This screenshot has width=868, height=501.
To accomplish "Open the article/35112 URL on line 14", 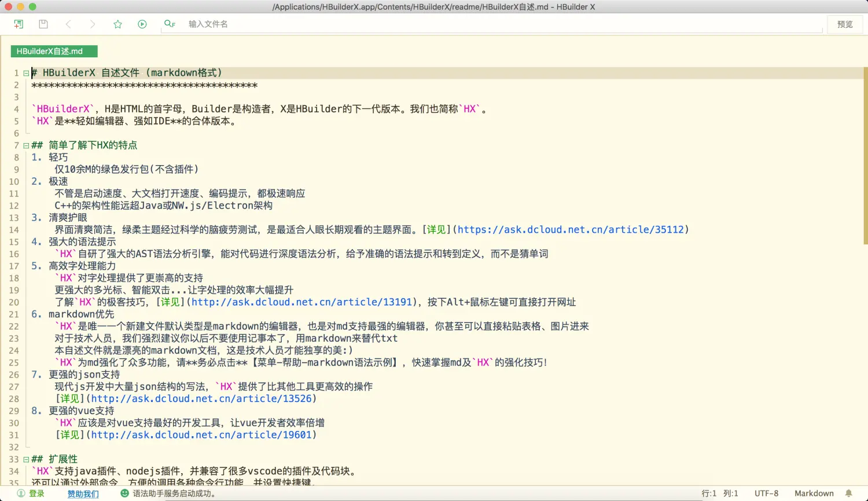I will [x=571, y=230].
